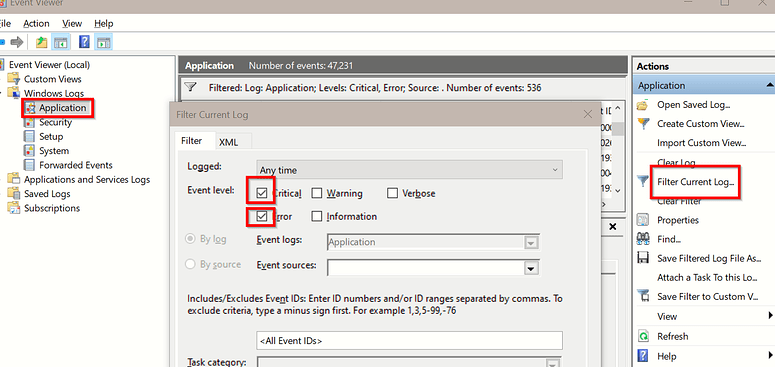
Task: Click Clear Filter action
Action: click(x=679, y=201)
